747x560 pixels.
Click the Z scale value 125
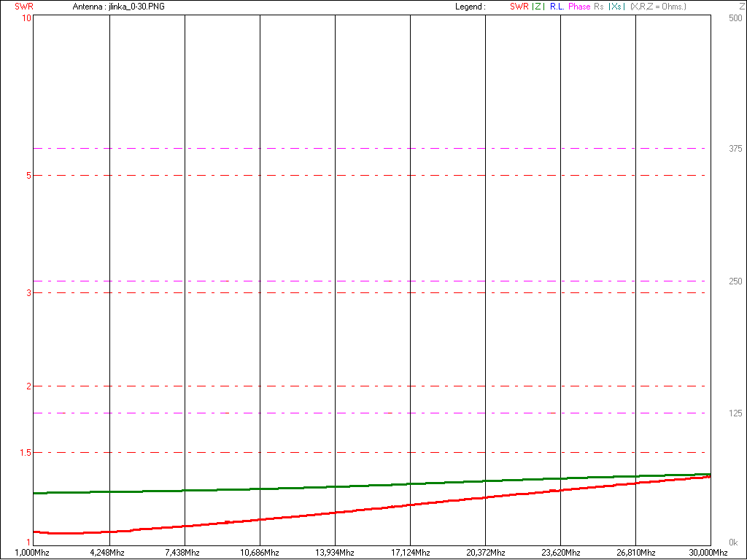735,413
